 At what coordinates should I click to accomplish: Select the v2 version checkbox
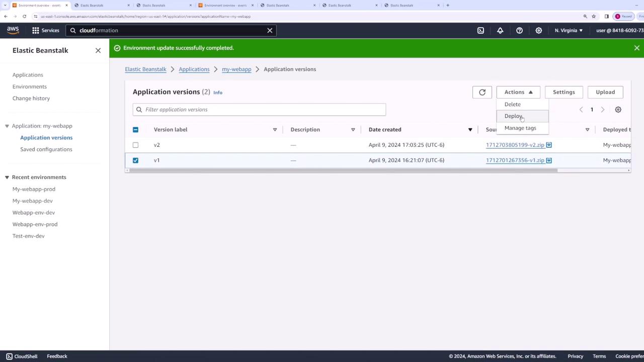[x=135, y=145]
